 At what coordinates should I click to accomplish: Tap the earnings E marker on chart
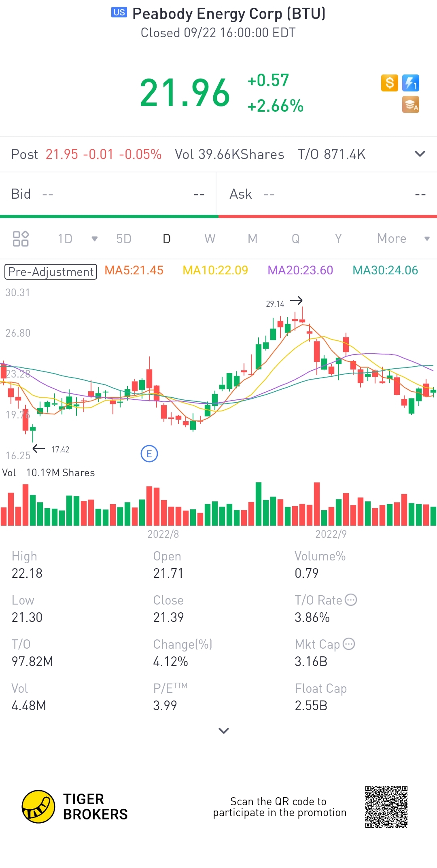pyautogui.click(x=149, y=454)
